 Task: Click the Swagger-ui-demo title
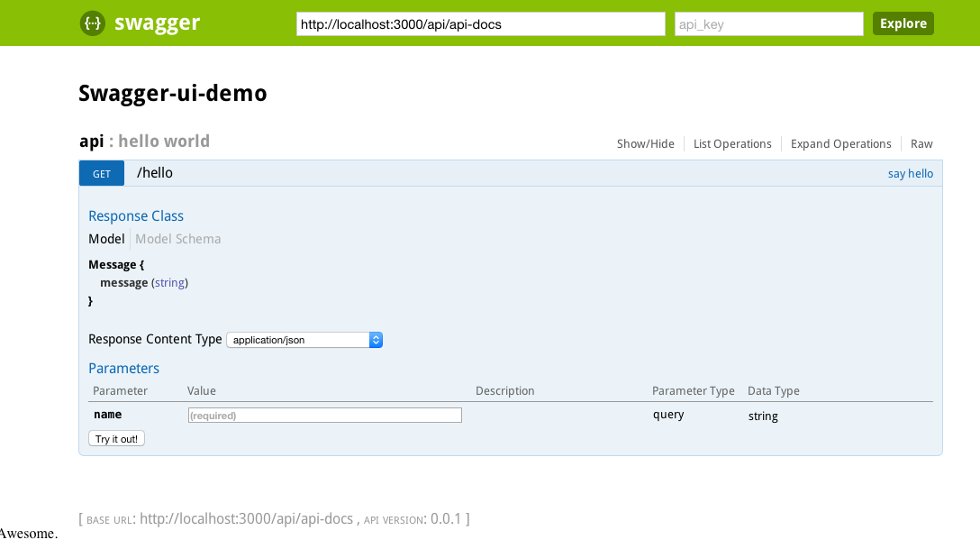point(173,93)
